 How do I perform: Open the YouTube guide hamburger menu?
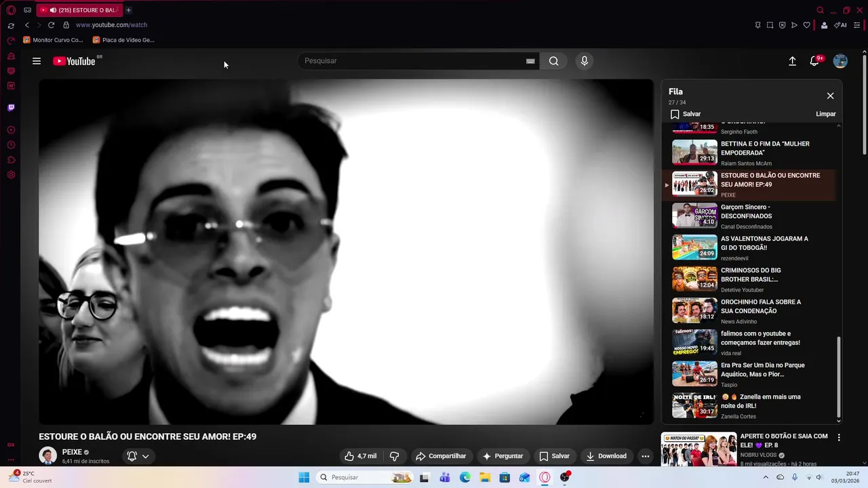coord(37,61)
